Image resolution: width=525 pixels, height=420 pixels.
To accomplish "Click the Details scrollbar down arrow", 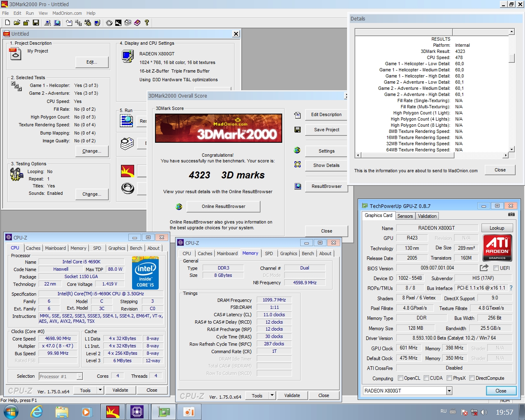I will [x=511, y=149].
